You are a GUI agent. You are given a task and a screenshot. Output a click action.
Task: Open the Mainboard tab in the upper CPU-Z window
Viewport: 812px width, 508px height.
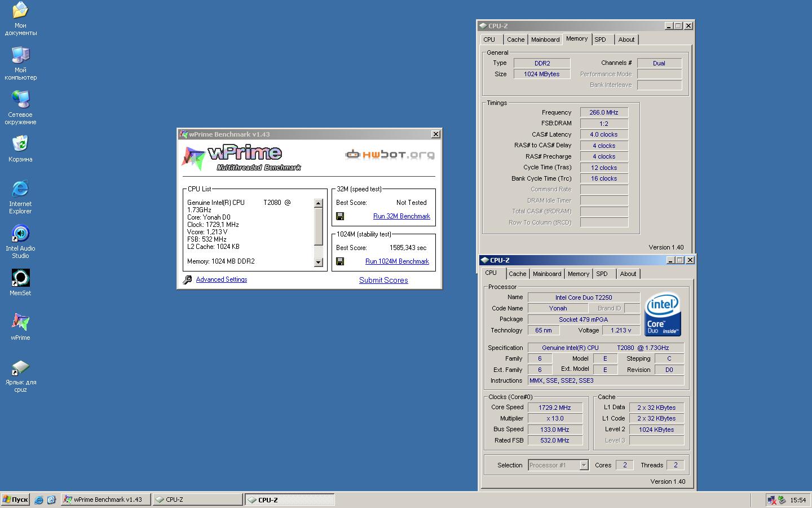pos(545,40)
